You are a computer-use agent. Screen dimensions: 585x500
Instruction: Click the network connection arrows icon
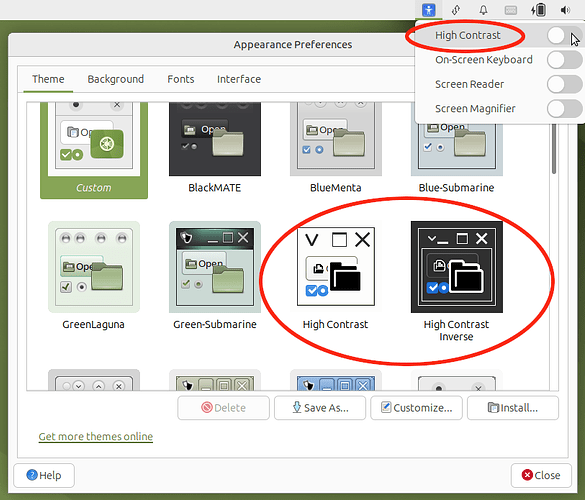tap(456, 10)
